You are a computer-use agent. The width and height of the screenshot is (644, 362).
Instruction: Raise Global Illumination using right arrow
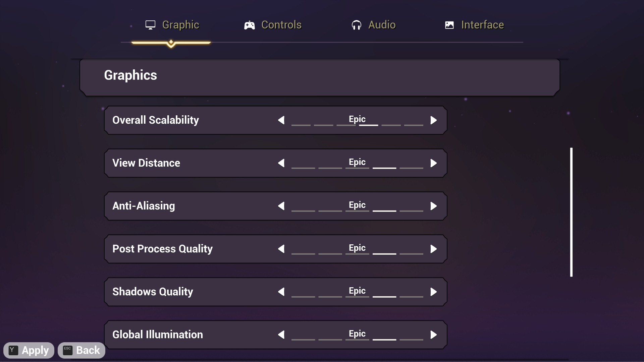[x=434, y=335]
